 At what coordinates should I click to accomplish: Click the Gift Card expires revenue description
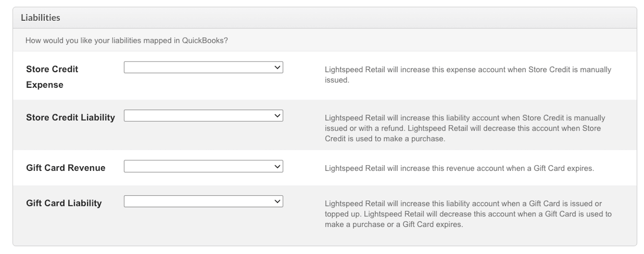459,168
